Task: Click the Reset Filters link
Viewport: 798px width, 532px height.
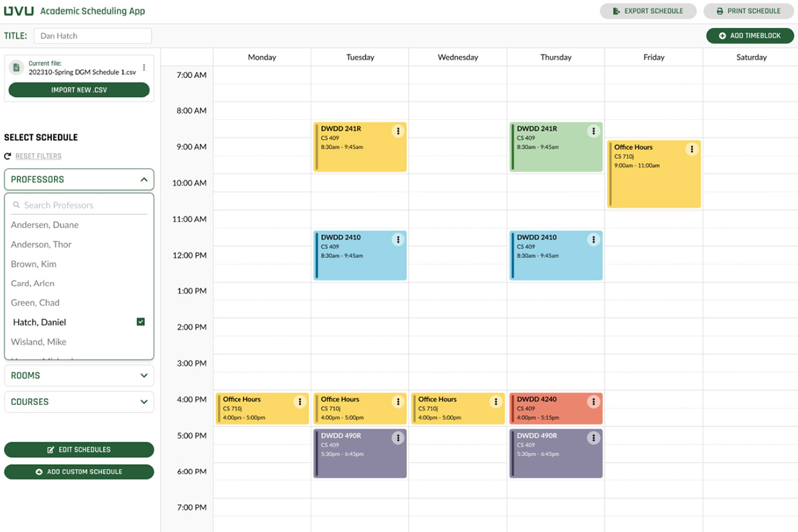Action: 39,156
